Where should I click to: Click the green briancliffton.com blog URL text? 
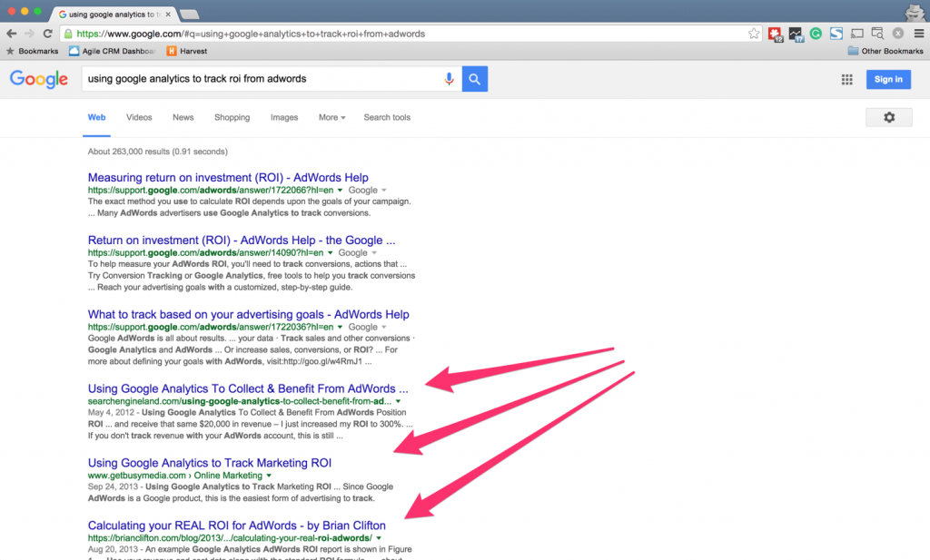click(230, 538)
